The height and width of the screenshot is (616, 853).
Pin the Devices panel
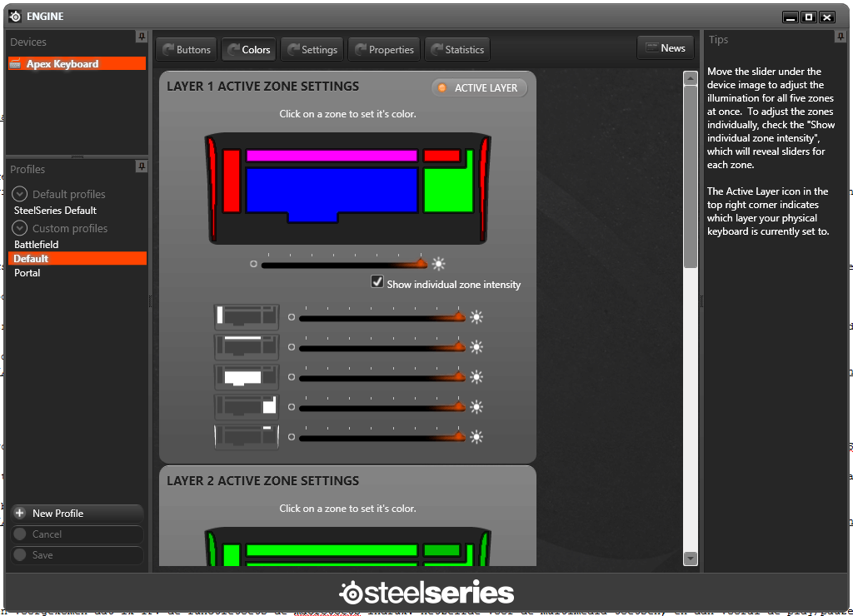142,37
